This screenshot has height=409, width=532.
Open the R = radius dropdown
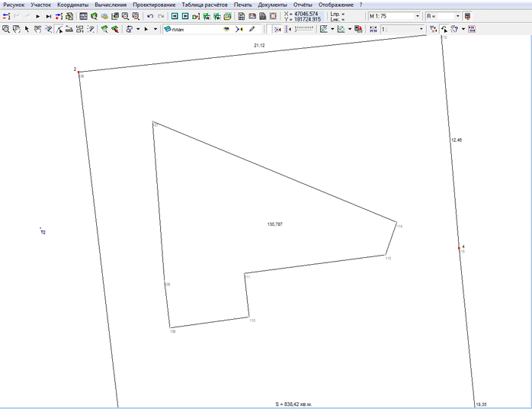(x=457, y=16)
